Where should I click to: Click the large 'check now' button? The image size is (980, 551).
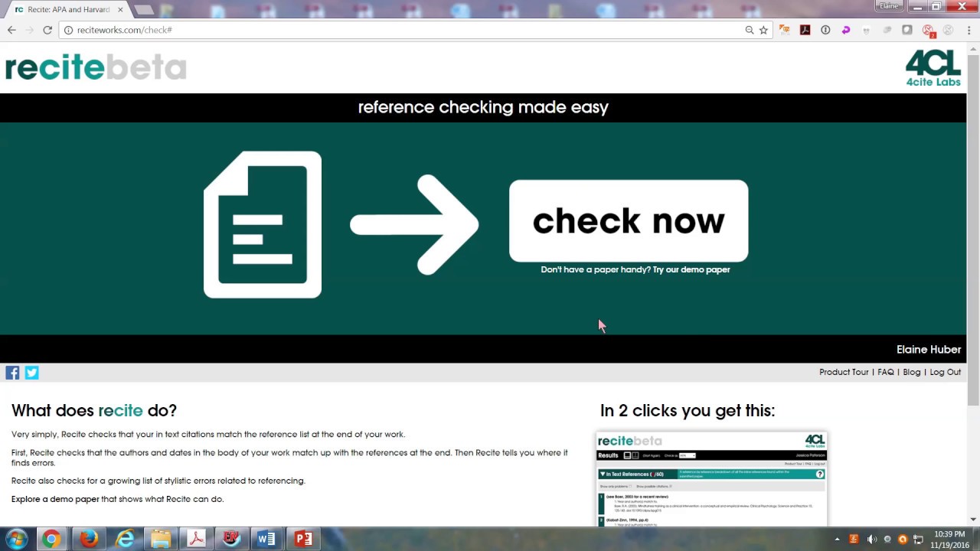click(x=629, y=221)
